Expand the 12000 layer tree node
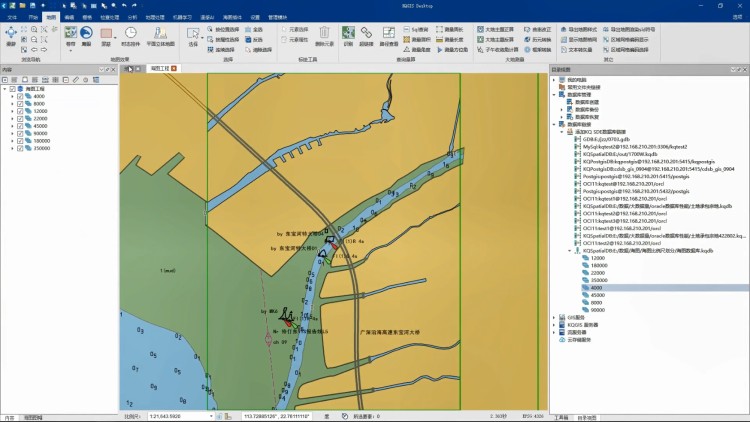 coord(12,111)
